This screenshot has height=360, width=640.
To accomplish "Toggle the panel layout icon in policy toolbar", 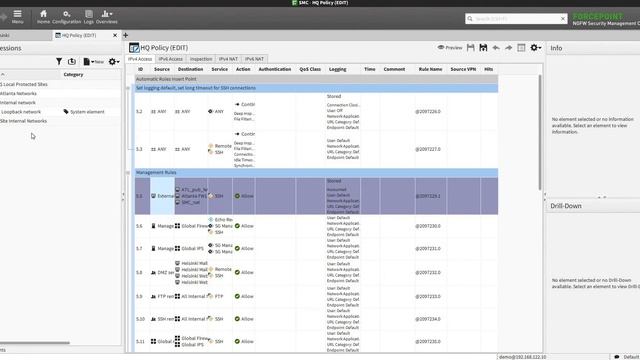I will click(521, 48).
